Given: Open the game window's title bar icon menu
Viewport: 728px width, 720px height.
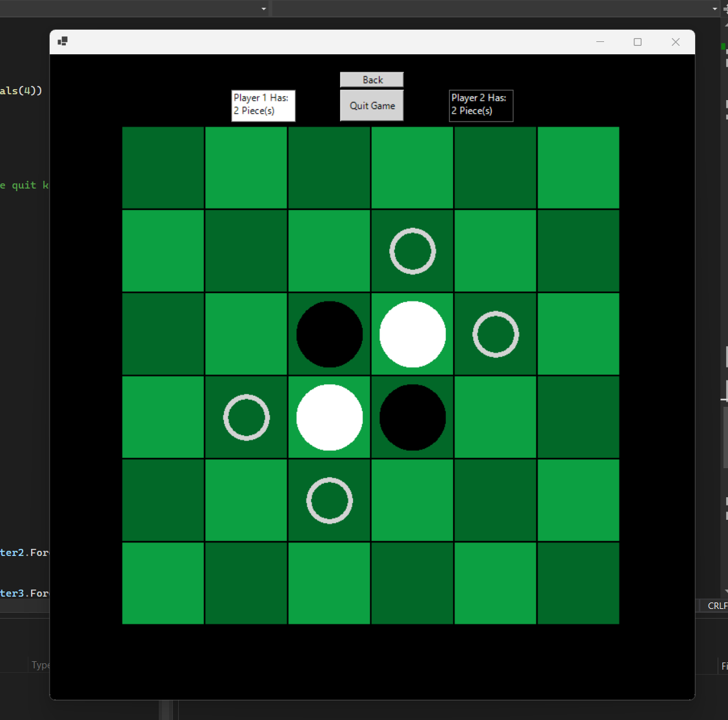Looking at the screenshot, I should click(63, 42).
